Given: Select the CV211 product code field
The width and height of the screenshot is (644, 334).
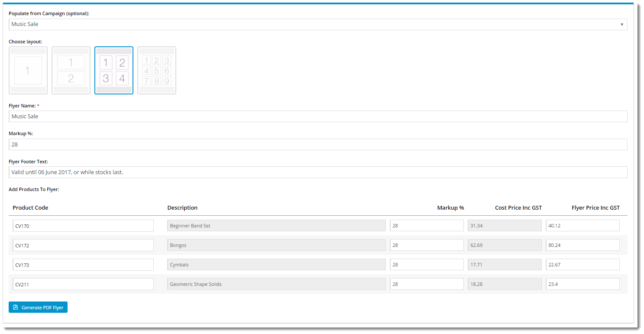Looking at the screenshot, I should coord(83,284).
